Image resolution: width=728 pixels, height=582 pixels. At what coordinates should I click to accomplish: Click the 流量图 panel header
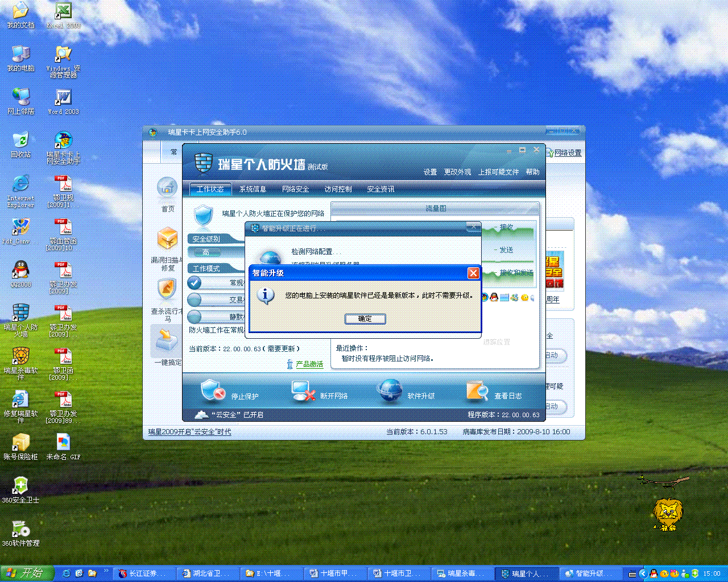click(x=436, y=209)
